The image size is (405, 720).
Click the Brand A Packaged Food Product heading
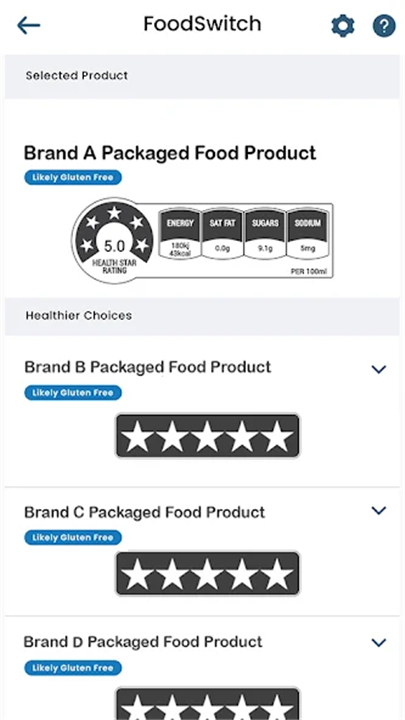click(x=170, y=153)
